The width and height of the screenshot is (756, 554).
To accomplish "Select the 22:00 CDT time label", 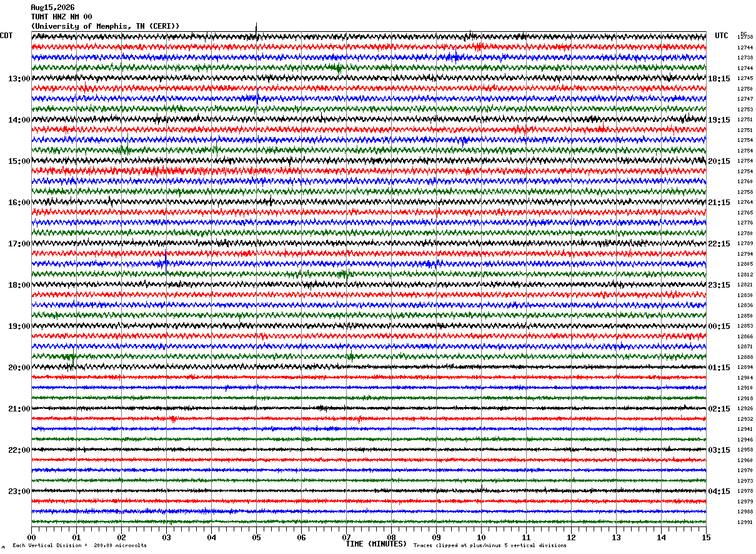I will pos(19,450).
